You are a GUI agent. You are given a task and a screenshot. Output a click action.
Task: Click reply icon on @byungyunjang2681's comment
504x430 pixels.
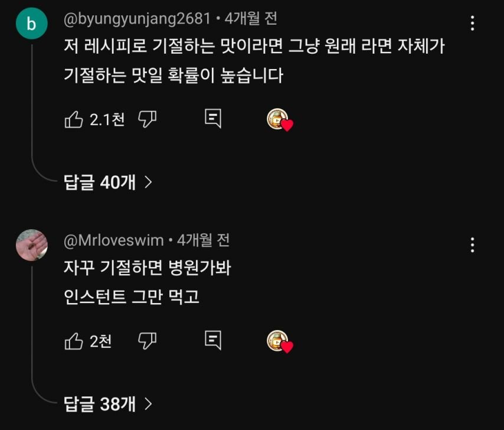(213, 119)
